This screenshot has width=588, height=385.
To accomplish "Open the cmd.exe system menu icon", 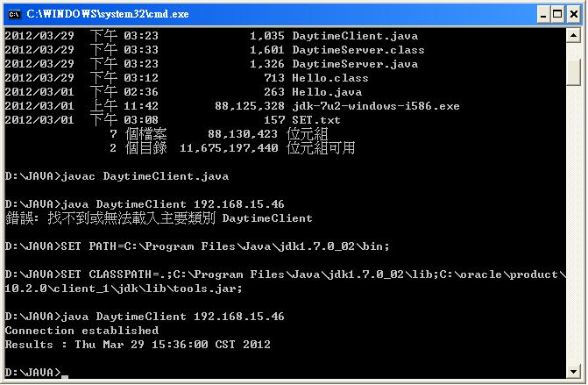I will (x=14, y=14).
